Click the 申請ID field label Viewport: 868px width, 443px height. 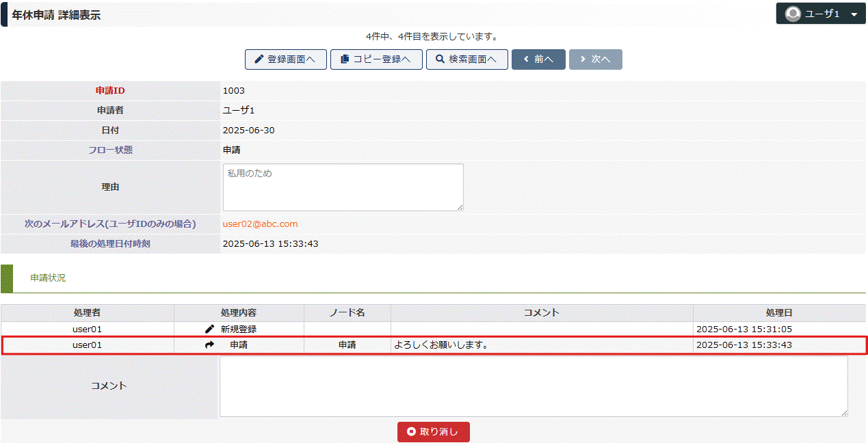click(x=110, y=91)
